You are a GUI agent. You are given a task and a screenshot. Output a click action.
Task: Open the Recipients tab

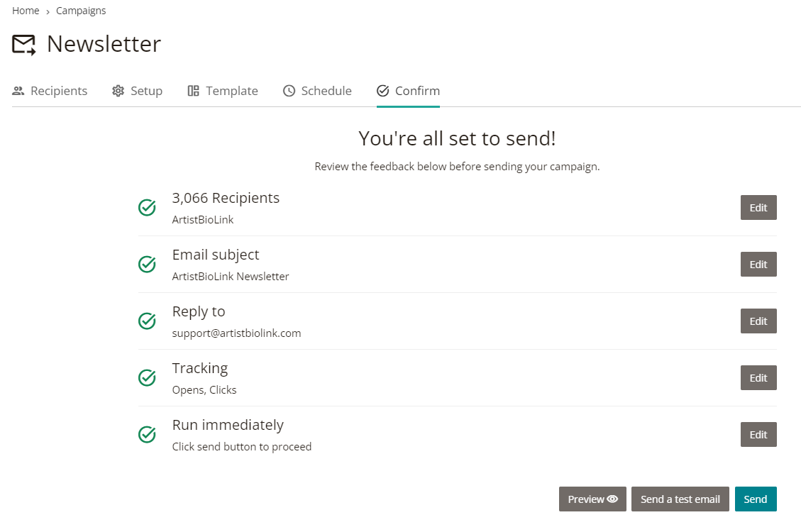tap(50, 91)
